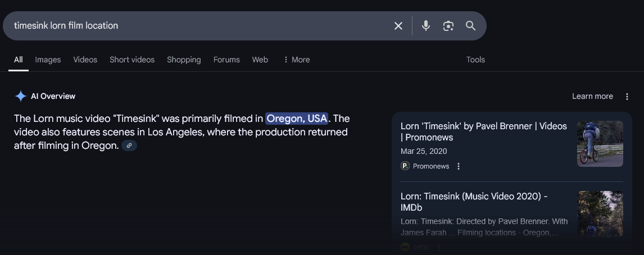Open Promonews result three-dot menu

pos(459,166)
